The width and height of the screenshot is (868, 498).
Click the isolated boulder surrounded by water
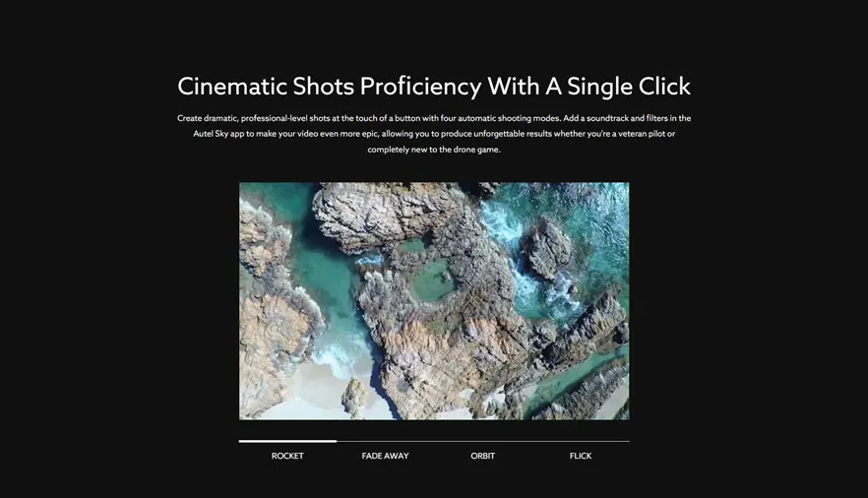coord(547,248)
